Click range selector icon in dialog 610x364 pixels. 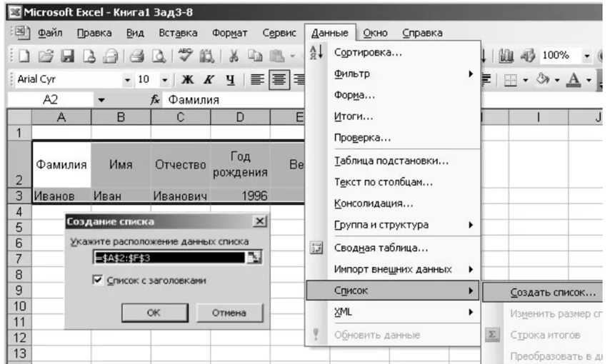(254, 258)
